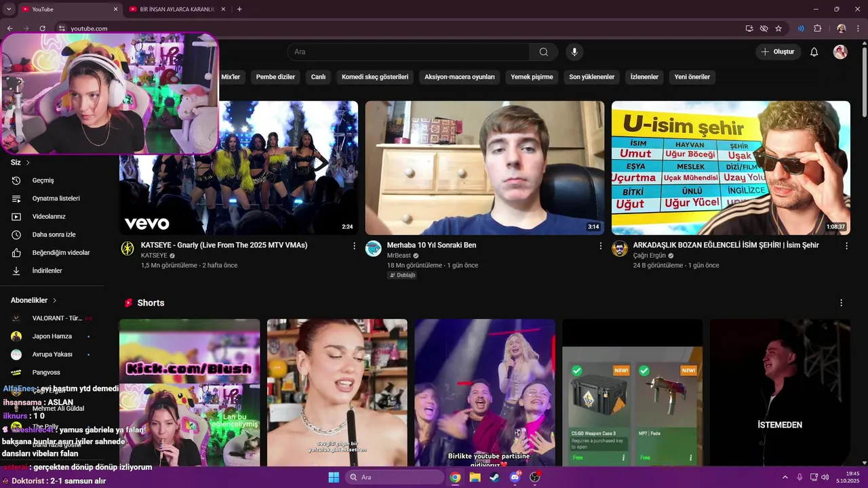Open Chrome three-dot menu
Screen dimensions: 868x488
pos(858,28)
